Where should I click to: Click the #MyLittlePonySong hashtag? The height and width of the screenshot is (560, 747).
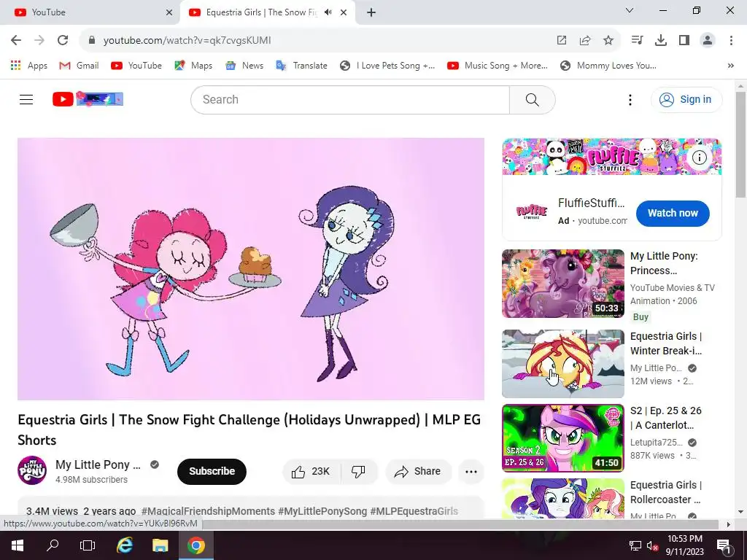[322, 511]
